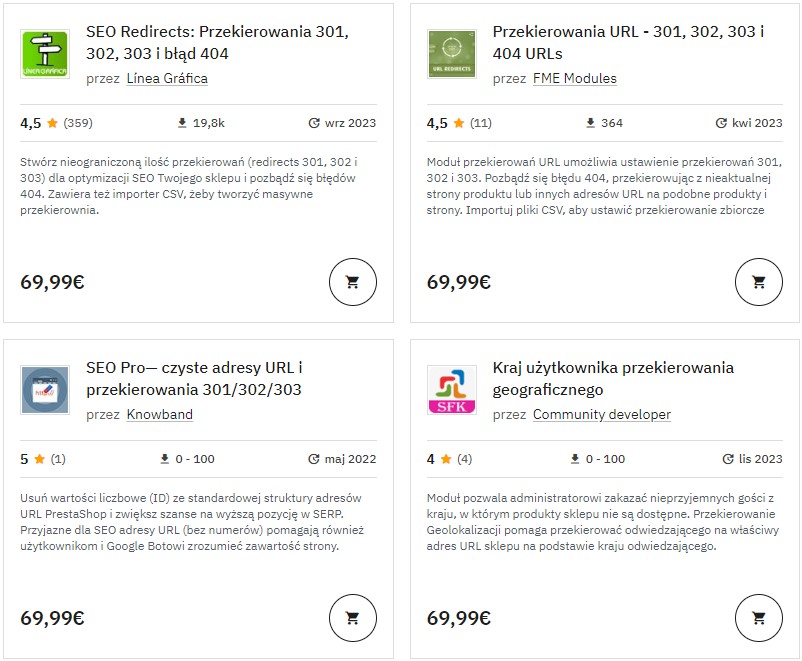The width and height of the screenshot is (802, 661).
Task: Click the SFK module logo
Action: pyautogui.click(x=451, y=391)
